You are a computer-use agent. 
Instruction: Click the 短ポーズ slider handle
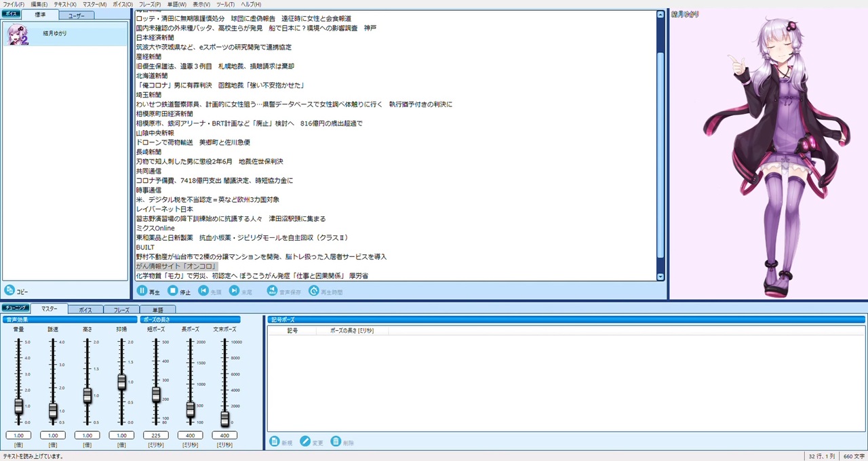tap(156, 394)
